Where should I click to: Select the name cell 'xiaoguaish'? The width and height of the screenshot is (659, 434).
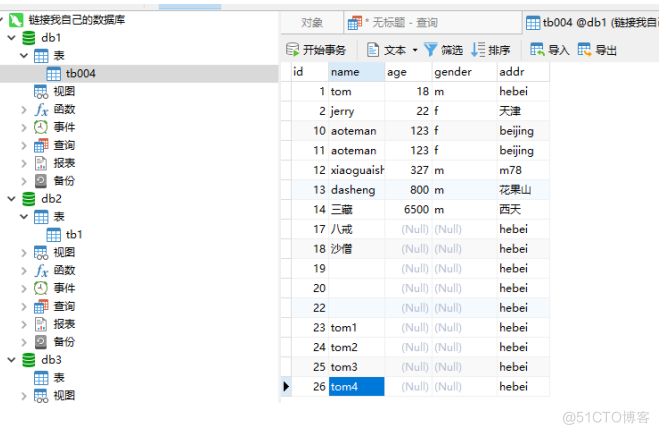click(356, 170)
